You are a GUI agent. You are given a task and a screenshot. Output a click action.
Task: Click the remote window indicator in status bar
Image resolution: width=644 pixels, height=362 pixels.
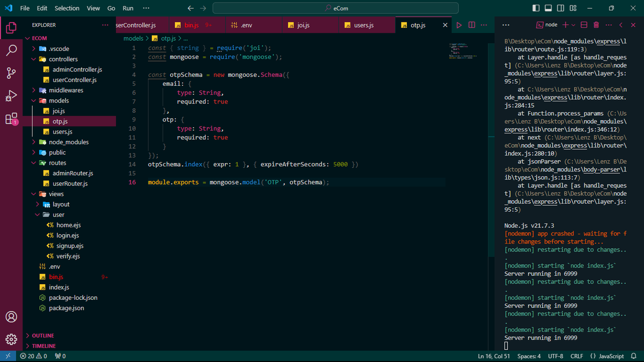8,356
